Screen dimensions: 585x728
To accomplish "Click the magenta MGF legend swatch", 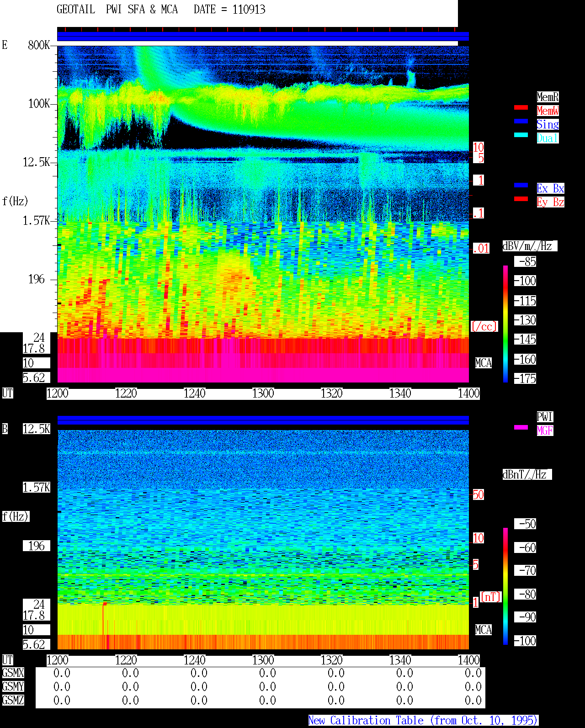I will tap(521, 427).
